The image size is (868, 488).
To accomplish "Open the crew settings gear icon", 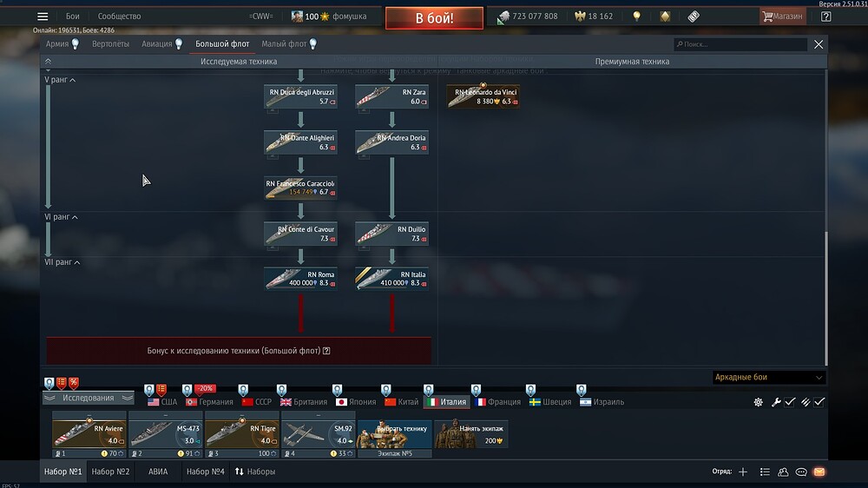I will coord(759,402).
